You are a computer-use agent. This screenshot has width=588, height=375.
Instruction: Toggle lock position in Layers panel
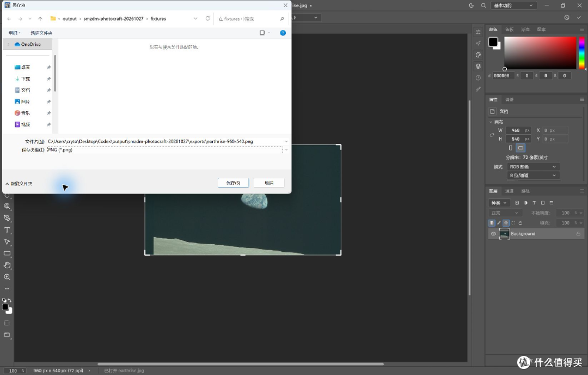pos(506,223)
